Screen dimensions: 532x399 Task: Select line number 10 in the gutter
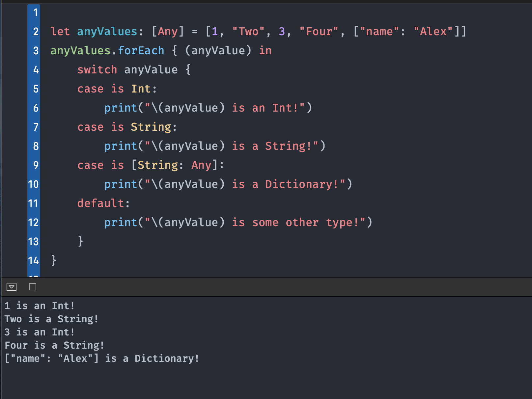[x=34, y=184]
